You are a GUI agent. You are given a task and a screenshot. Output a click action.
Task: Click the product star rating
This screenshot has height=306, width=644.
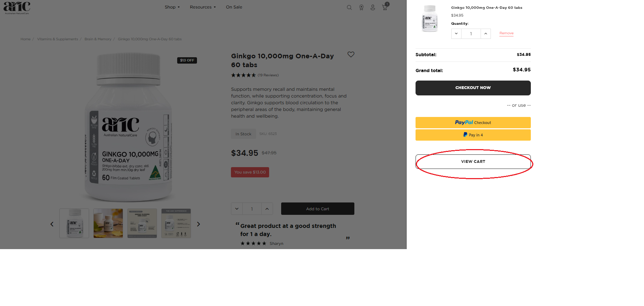(243, 75)
